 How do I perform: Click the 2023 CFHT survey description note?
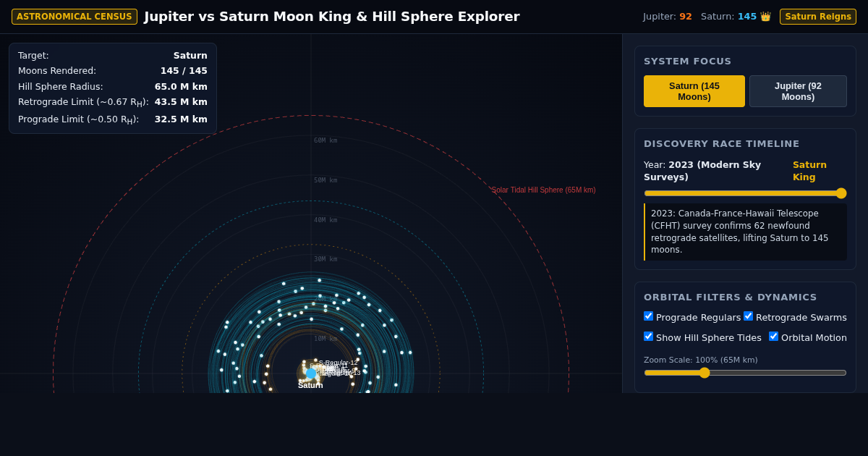pos(745,232)
